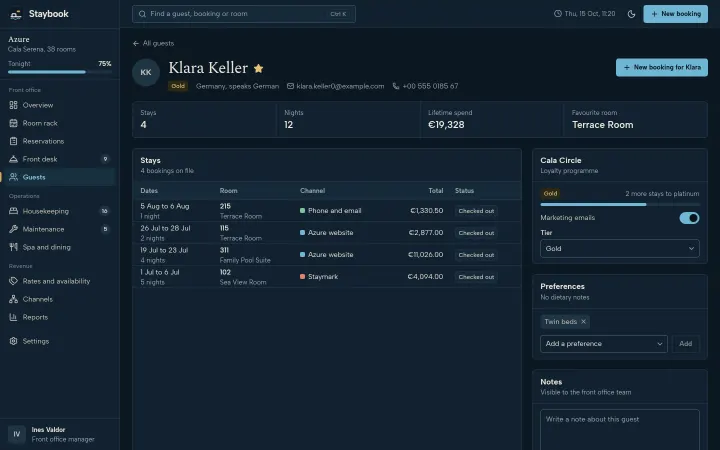Click the back arrow beside All guests
720x450 pixels.
(x=135, y=43)
